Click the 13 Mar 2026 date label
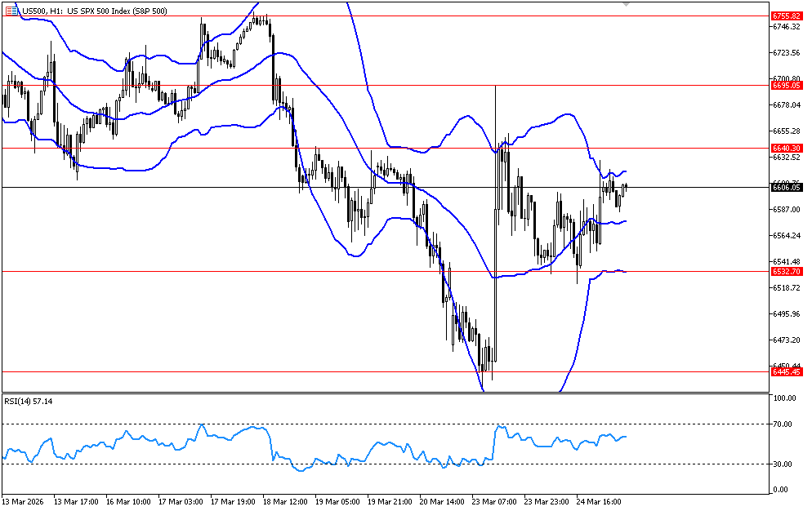 click(x=24, y=501)
